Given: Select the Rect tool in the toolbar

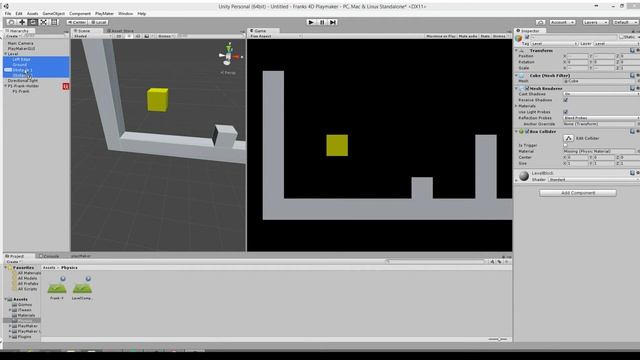Looking at the screenshot, I should 54,22.
